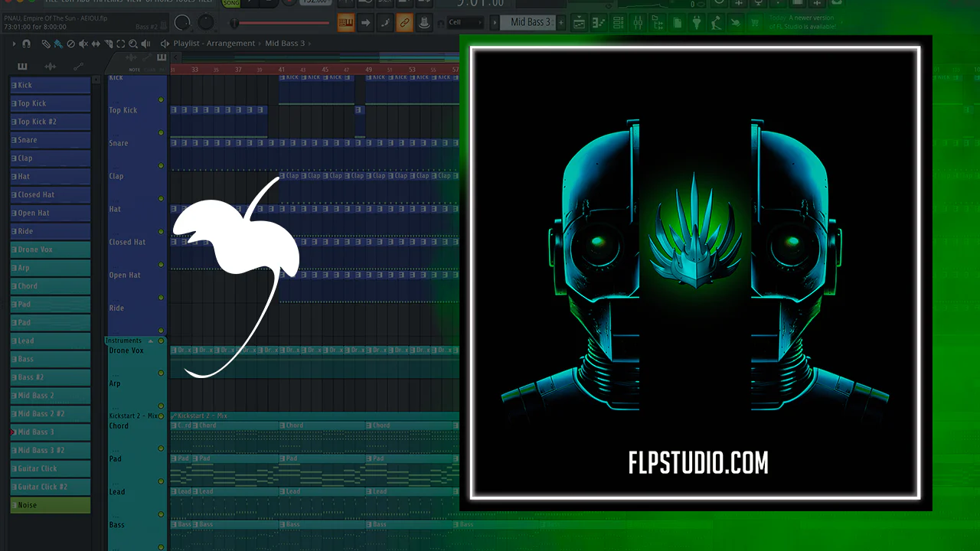Select the Slice tool in playlist toolbar
Image resolution: width=980 pixels, height=551 pixels.
(x=108, y=44)
